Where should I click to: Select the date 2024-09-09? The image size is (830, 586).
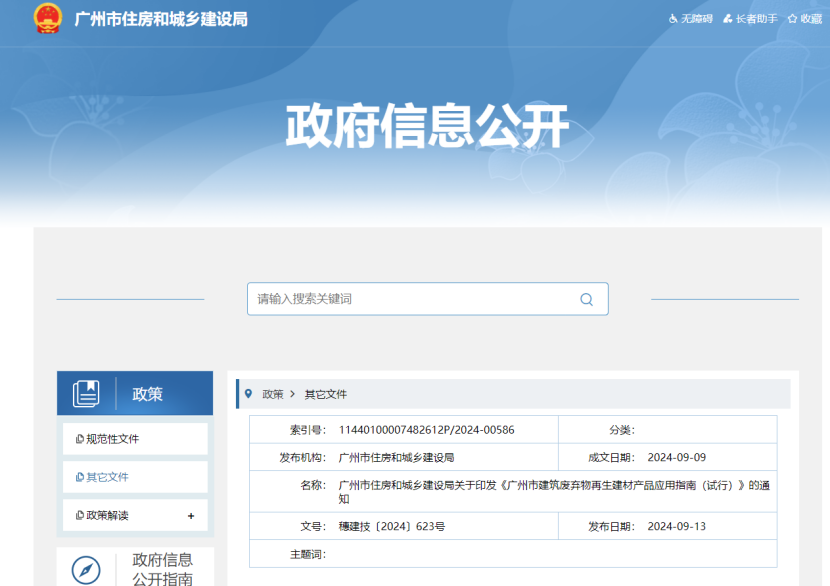(676, 457)
